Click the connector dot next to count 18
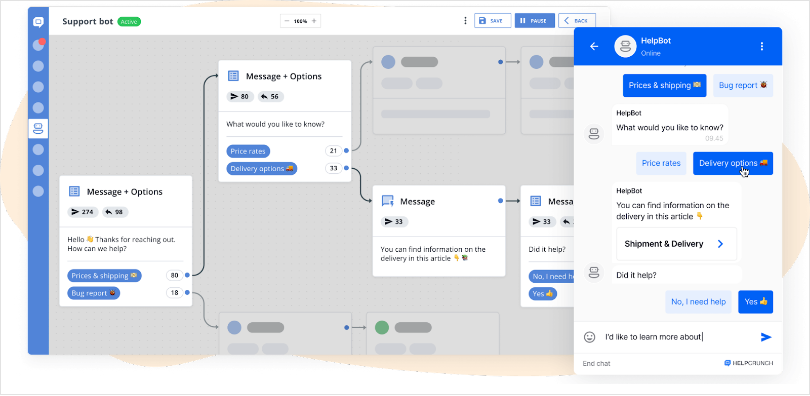The width and height of the screenshot is (810, 396). click(x=187, y=293)
